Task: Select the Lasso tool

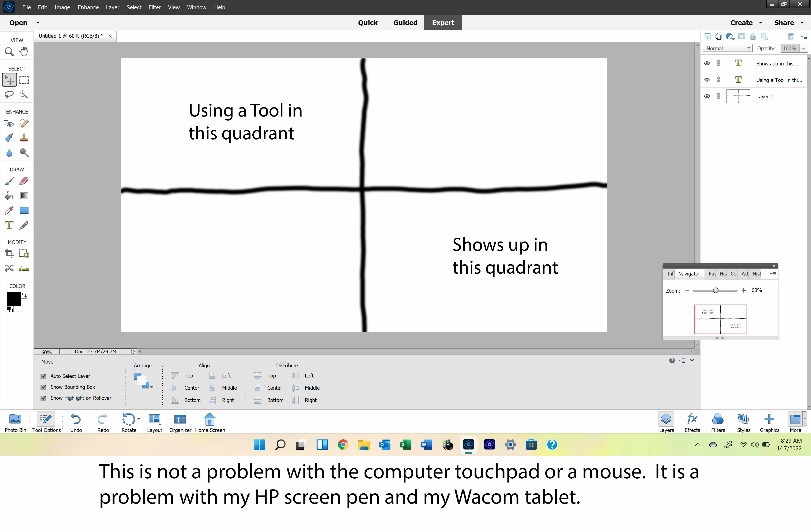Action: [x=9, y=94]
